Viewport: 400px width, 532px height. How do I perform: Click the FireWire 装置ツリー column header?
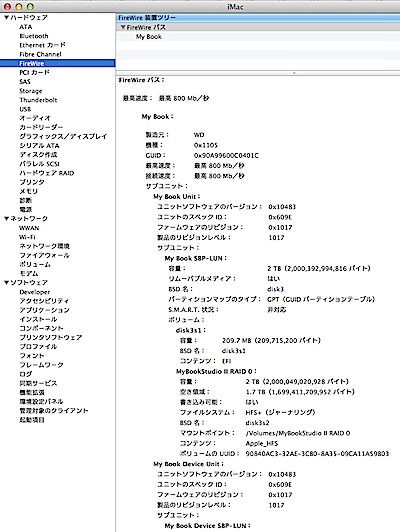coord(258,18)
